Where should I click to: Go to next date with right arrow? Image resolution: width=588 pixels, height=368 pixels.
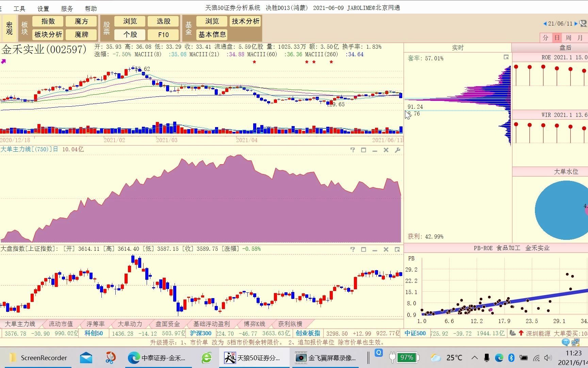(x=576, y=24)
